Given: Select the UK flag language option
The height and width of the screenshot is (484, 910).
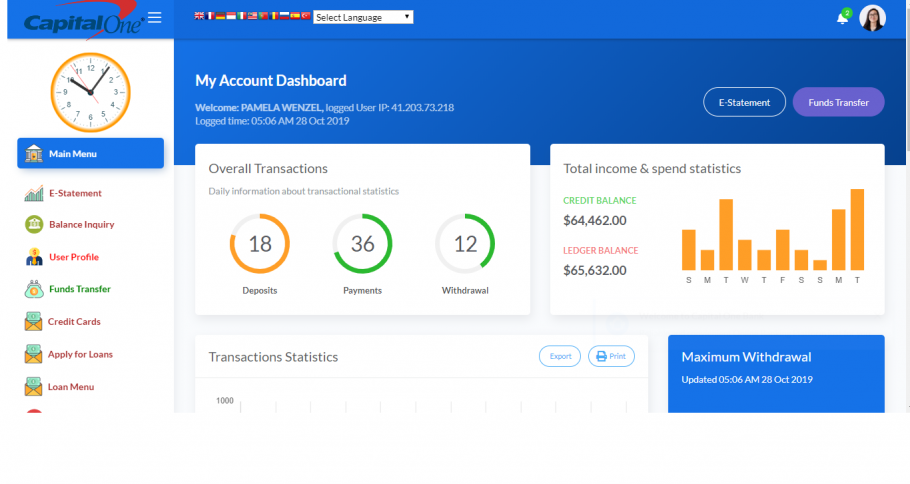Looking at the screenshot, I should point(199,16).
